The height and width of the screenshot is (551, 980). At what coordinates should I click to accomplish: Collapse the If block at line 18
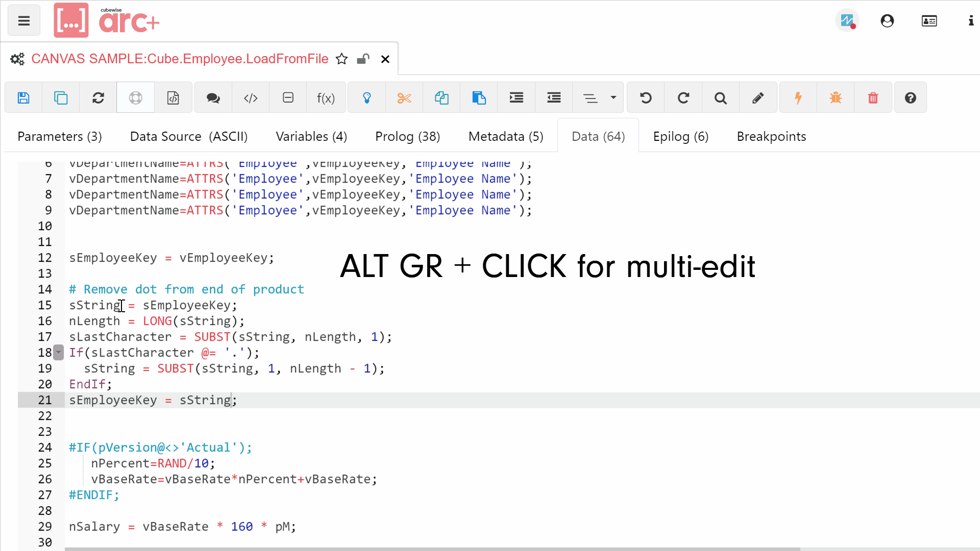pyautogui.click(x=58, y=352)
